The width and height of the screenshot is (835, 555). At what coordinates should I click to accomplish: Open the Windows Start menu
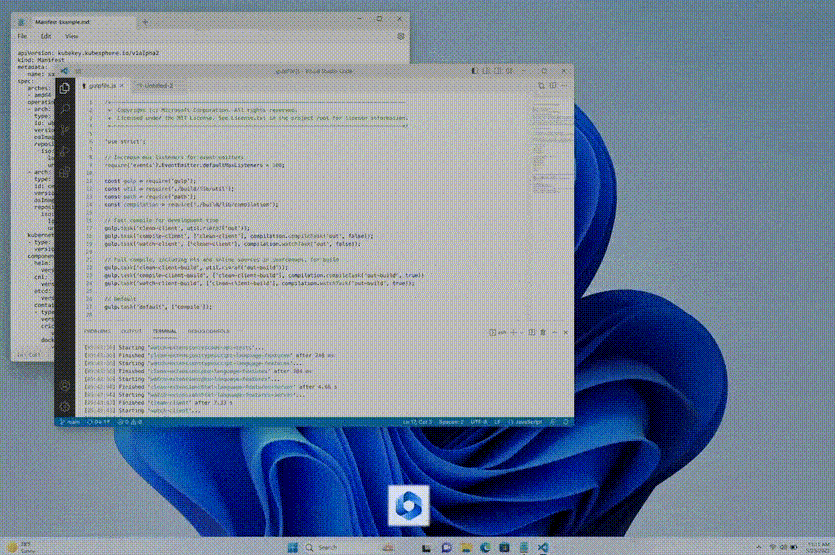(x=292, y=547)
